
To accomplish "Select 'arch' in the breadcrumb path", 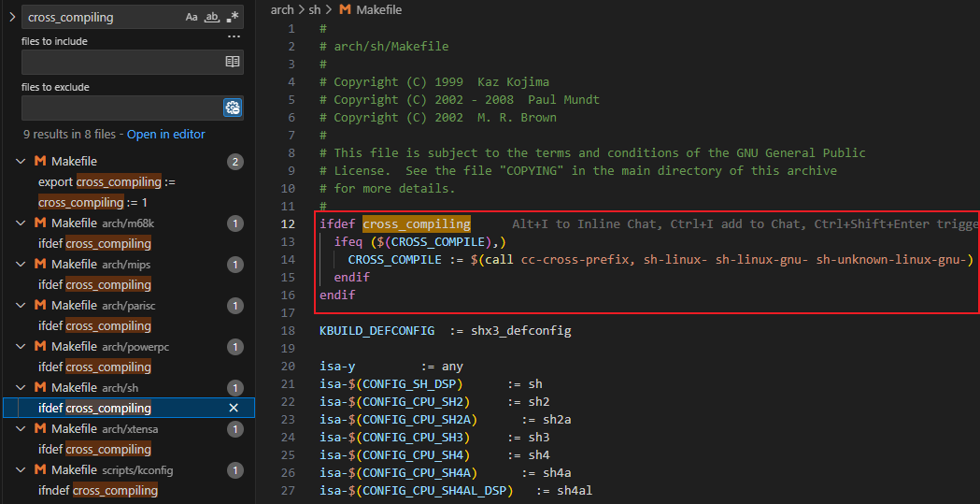I will 281,9.
